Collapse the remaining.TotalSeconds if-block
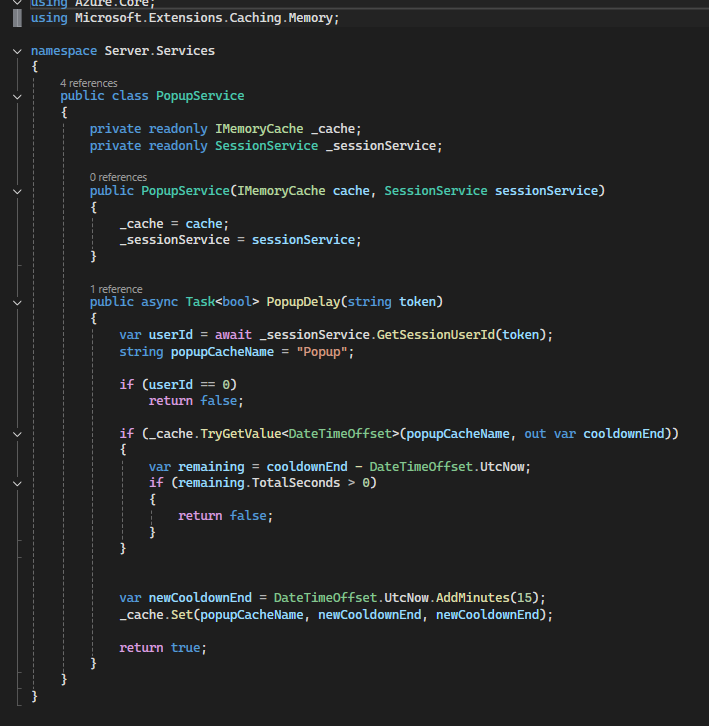The width and height of the screenshot is (709, 726). tap(18, 483)
